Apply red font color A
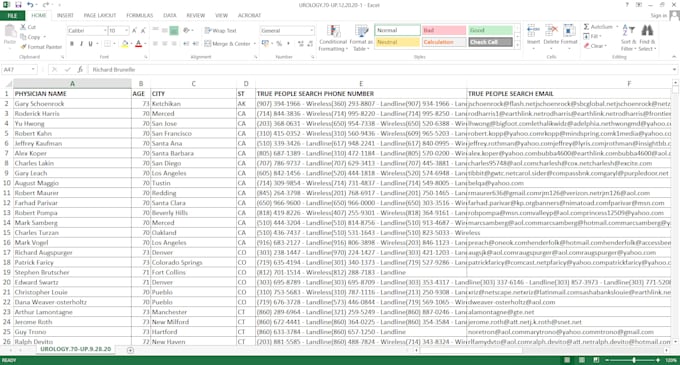This screenshot has width=680, height=365. (x=138, y=44)
